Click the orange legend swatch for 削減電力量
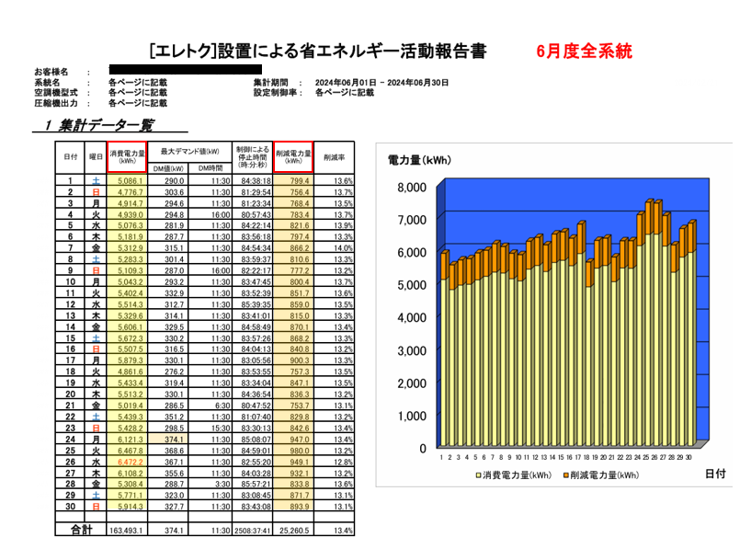751x560 pixels. (565, 475)
